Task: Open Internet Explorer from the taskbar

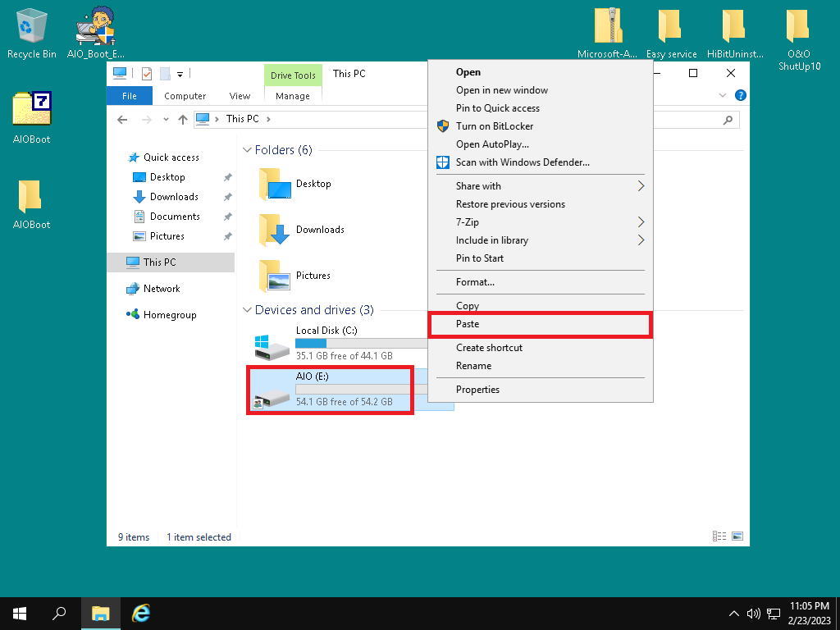Action: [142, 613]
